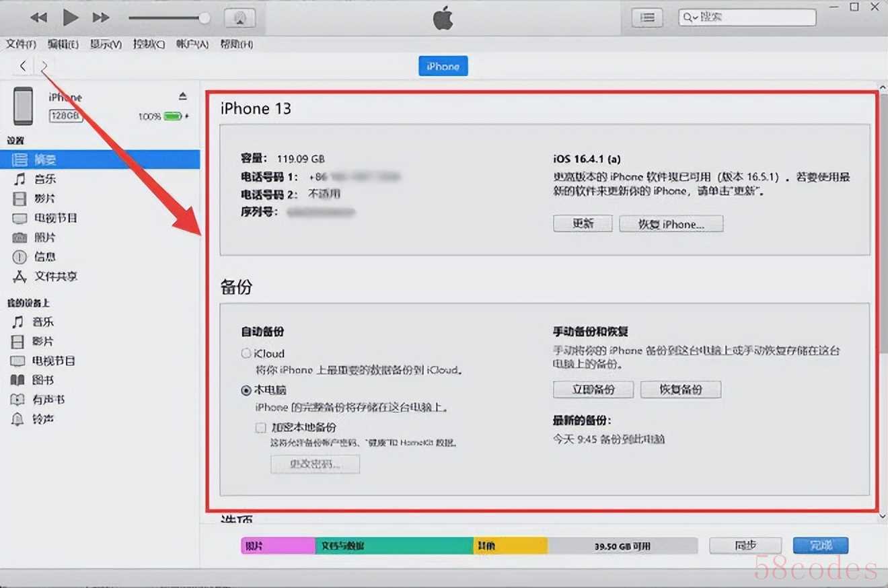Click the 完成 button
The width and height of the screenshot is (888, 588).
click(821, 545)
